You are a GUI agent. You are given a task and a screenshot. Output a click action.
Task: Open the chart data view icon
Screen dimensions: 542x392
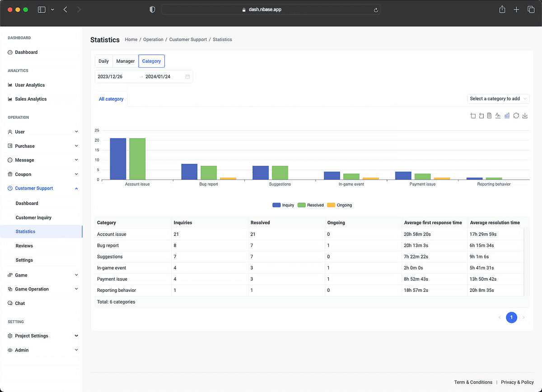(490, 116)
